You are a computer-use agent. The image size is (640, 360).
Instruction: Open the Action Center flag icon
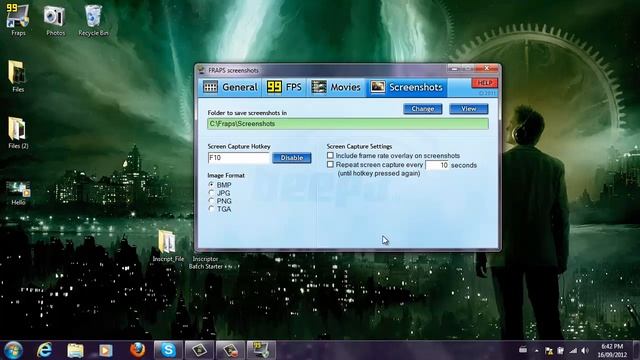pyautogui.click(x=549, y=351)
